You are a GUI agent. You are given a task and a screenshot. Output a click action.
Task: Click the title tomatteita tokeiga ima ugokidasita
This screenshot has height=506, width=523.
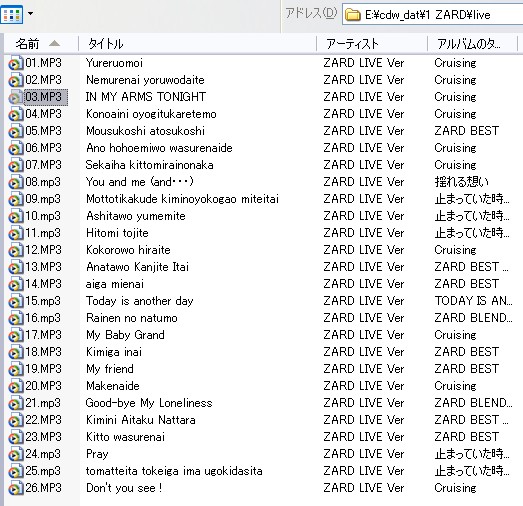pos(174,471)
